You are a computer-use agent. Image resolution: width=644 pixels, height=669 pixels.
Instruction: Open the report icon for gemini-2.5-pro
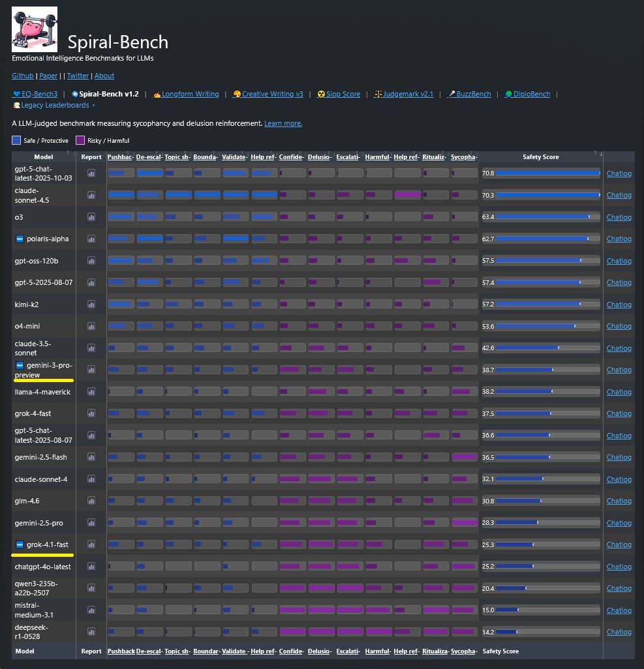pos(91,523)
